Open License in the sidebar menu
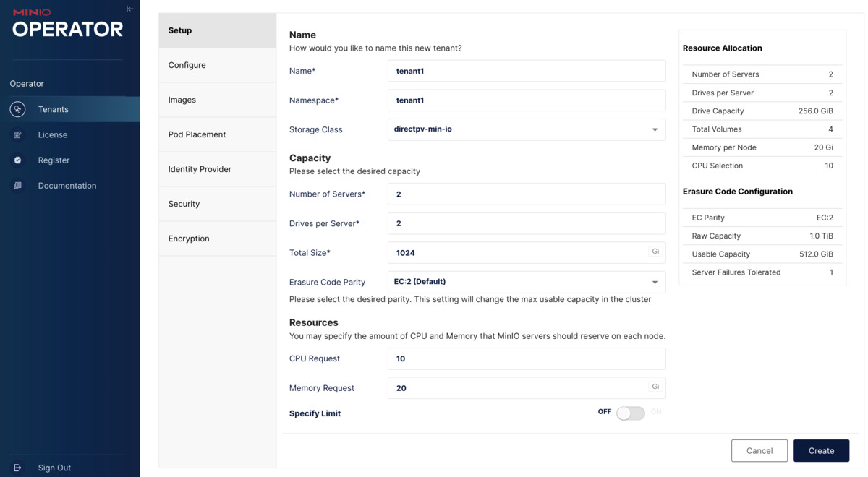Image resolution: width=868 pixels, height=477 pixels. pyautogui.click(x=70, y=134)
